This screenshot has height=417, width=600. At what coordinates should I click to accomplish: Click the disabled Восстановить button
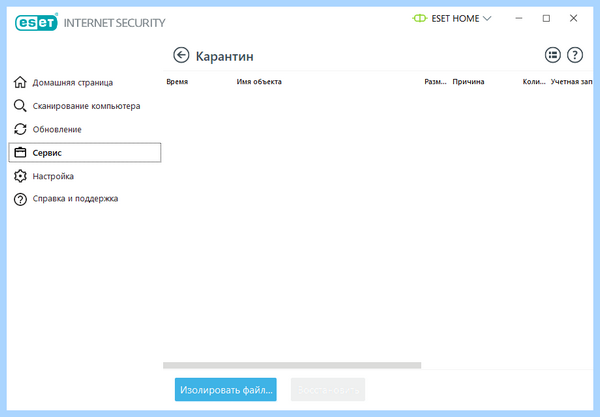coord(328,389)
